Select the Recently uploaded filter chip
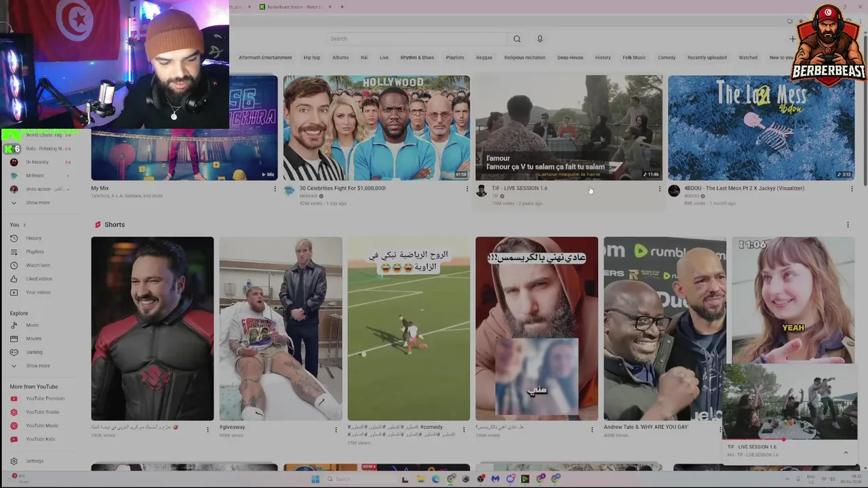Screen dimensions: 868x488 pyautogui.click(x=707, y=58)
